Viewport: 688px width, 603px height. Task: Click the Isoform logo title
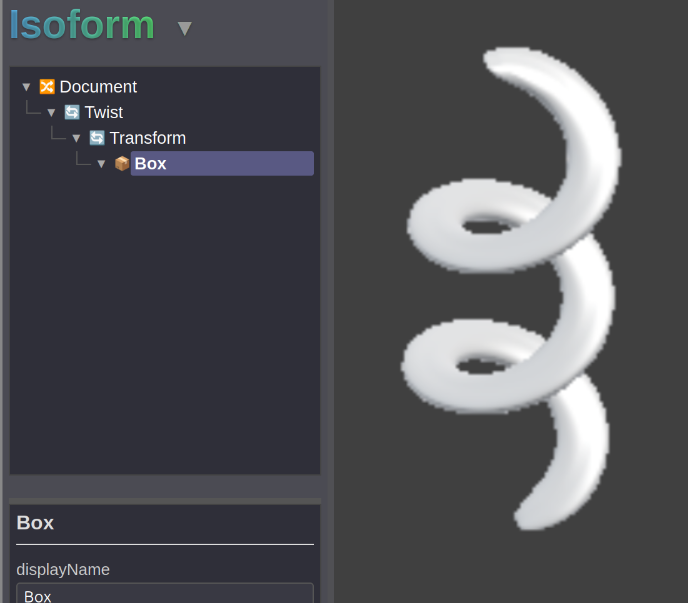pyautogui.click(x=82, y=25)
